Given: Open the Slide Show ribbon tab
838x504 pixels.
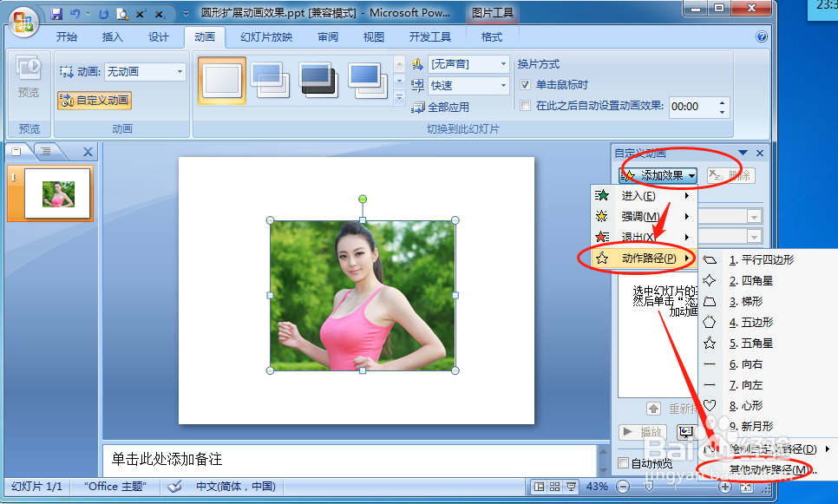Looking at the screenshot, I should click(x=266, y=37).
